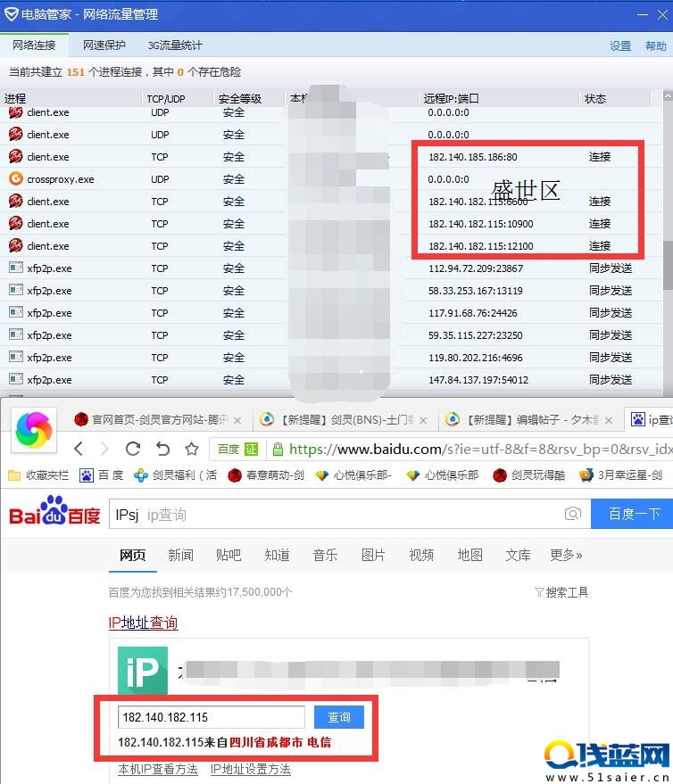Select remote IP 59.35.115.227:23250

476,335
